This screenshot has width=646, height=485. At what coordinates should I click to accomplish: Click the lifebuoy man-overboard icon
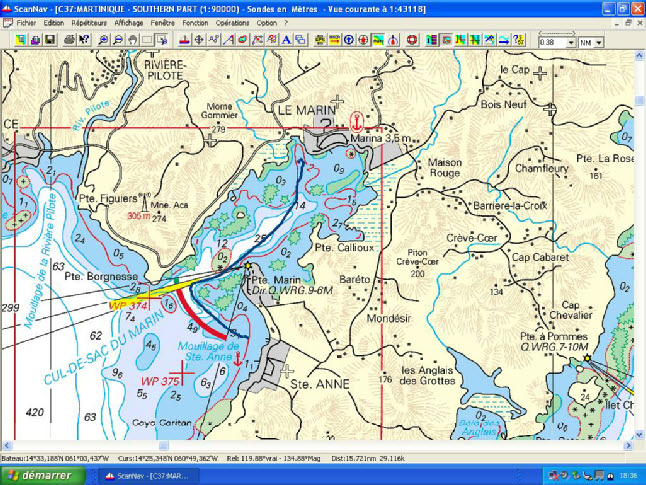[x=410, y=41]
